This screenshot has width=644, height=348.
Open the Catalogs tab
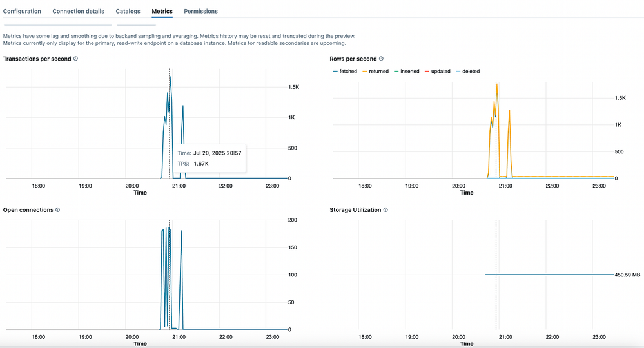pos(128,12)
